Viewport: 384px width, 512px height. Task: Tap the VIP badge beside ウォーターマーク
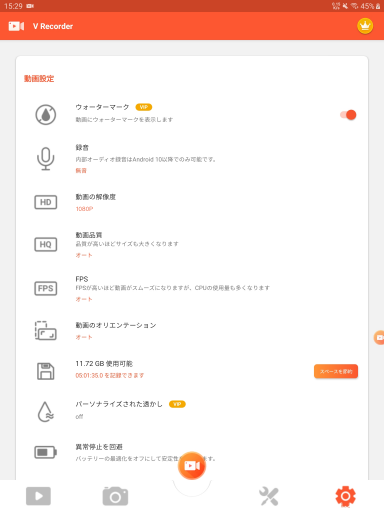(144, 107)
